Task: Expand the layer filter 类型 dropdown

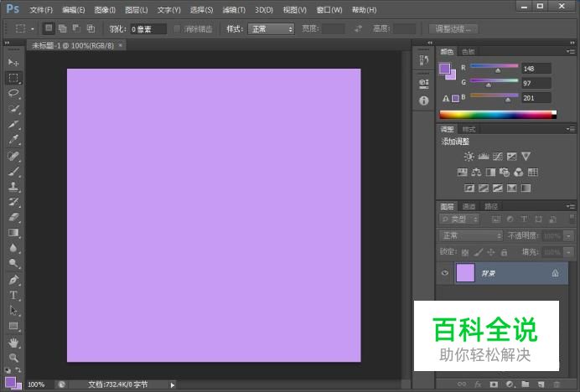Action: (458, 220)
